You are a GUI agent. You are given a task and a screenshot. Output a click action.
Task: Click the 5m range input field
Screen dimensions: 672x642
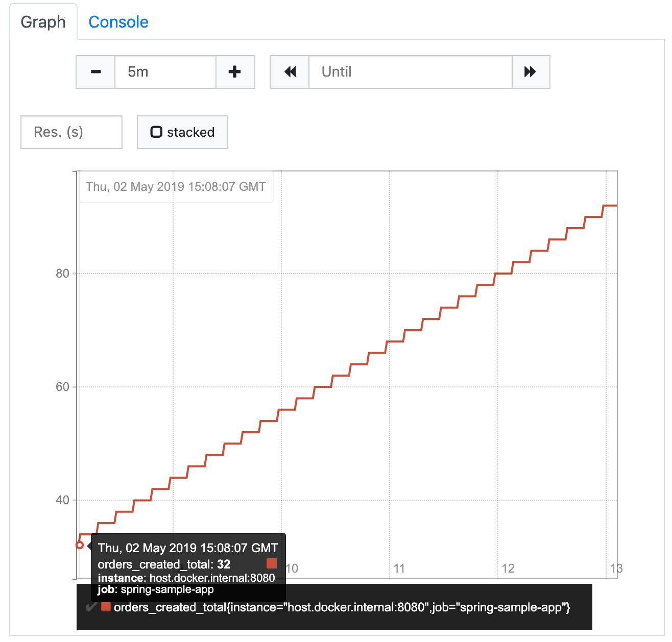pyautogui.click(x=165, y=72)
